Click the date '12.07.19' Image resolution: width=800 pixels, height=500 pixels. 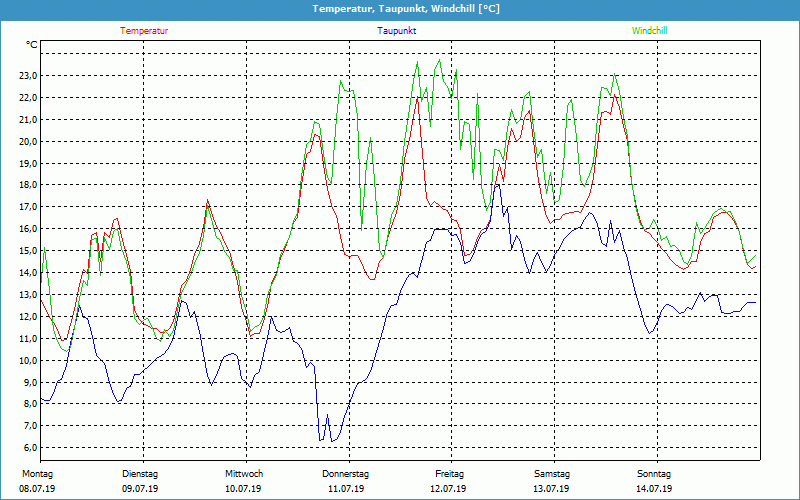point(448,489)
